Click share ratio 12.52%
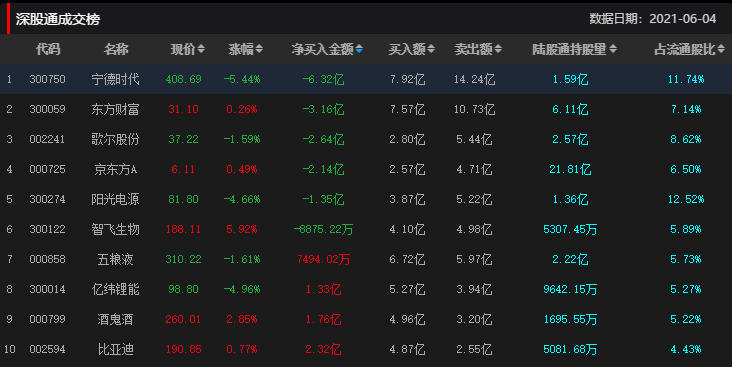 pos(686,199)
